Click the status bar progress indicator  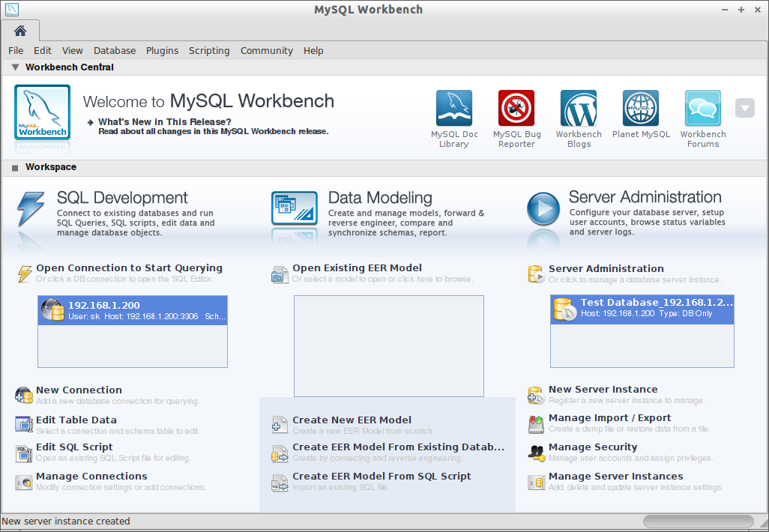tap(699, 522)
